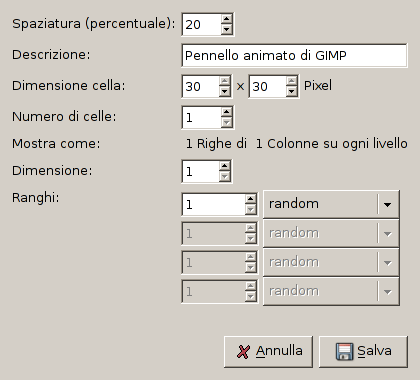This screenshot has height=380, width=420.
Task: Click the Numero di celle field
Action: (x=201, y=117)
